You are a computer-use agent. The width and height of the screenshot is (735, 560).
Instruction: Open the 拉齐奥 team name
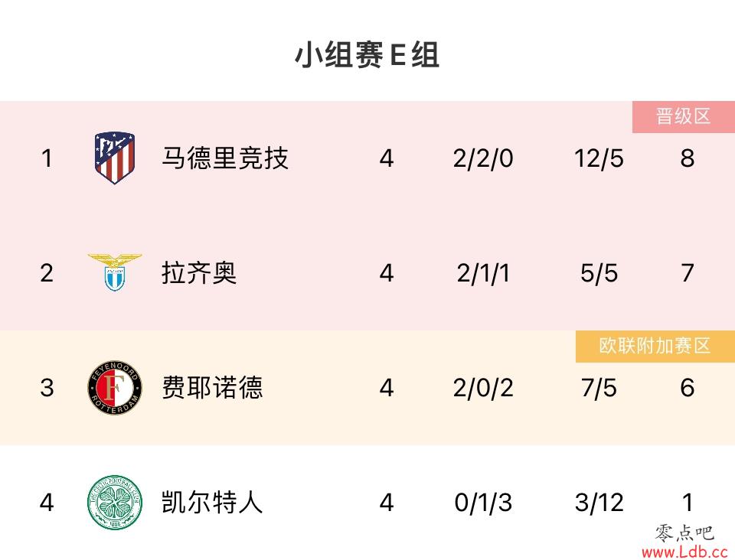click(x=199, y=272)
